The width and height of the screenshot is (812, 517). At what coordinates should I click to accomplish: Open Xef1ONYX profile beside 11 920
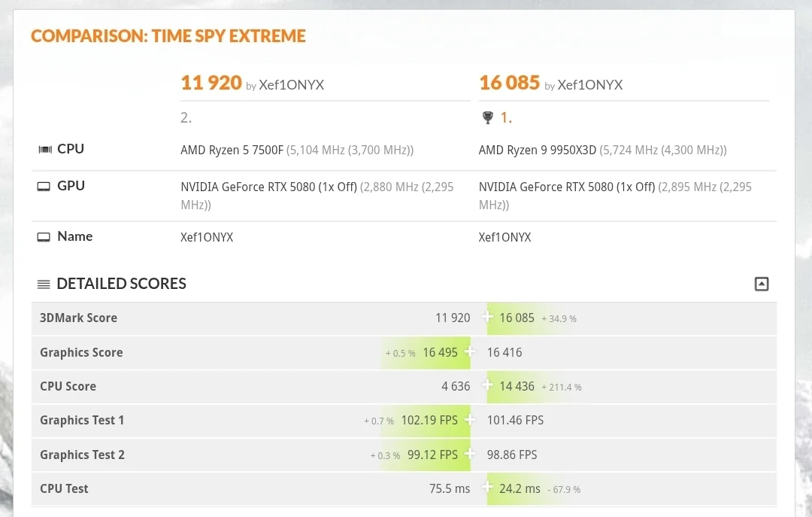pyautogui.click(x=292, y=84)
